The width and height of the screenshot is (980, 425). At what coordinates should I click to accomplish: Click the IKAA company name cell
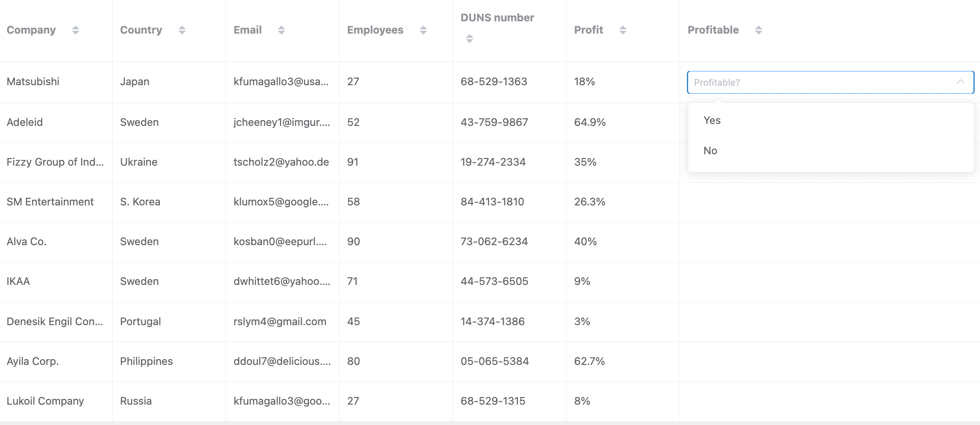tap(18, 282)
